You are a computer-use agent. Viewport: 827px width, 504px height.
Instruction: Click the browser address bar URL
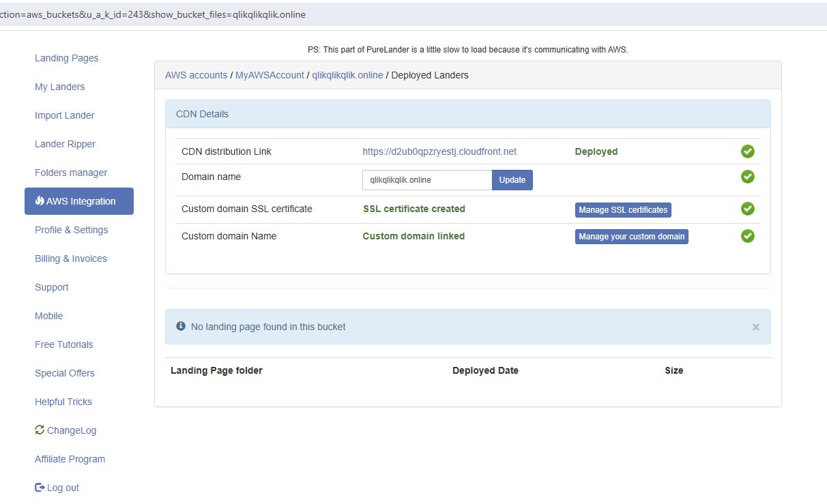[x=153, y=14]
